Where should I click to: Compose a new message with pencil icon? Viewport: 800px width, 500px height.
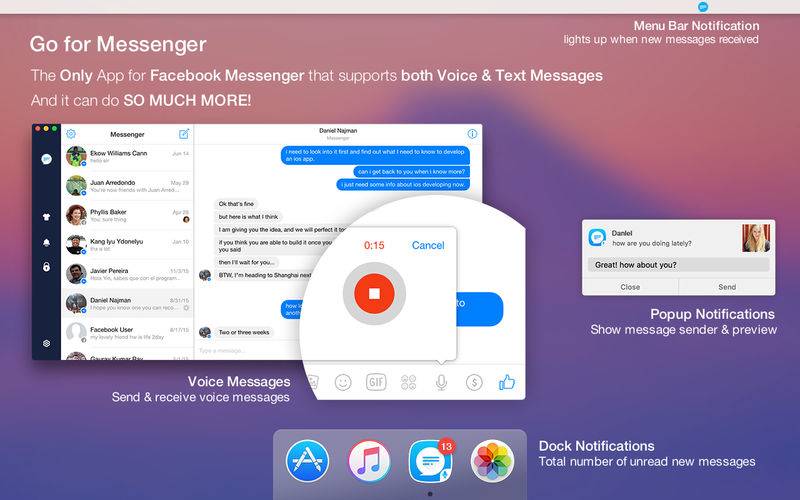(x=184, y=134)
